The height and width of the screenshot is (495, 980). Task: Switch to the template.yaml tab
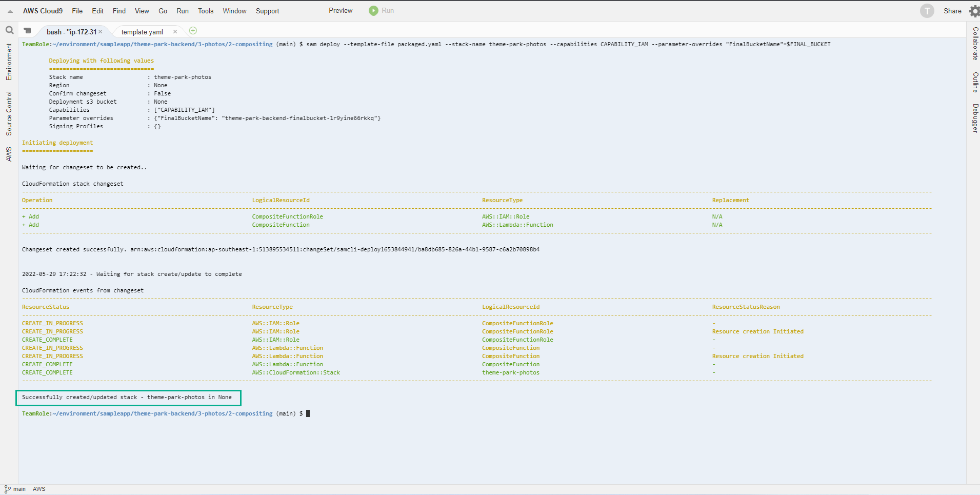pyautogui.click(x=142, y=32)
